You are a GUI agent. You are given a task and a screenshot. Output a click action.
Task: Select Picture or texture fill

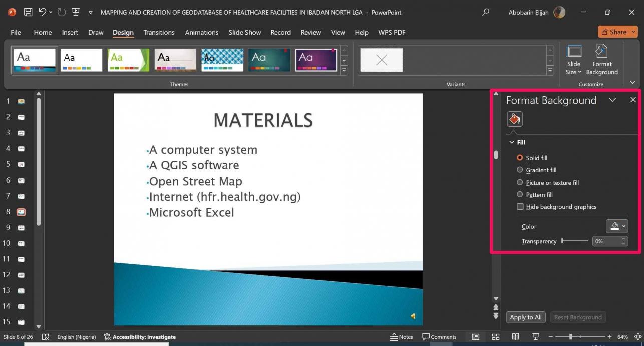tap(520, 183)
